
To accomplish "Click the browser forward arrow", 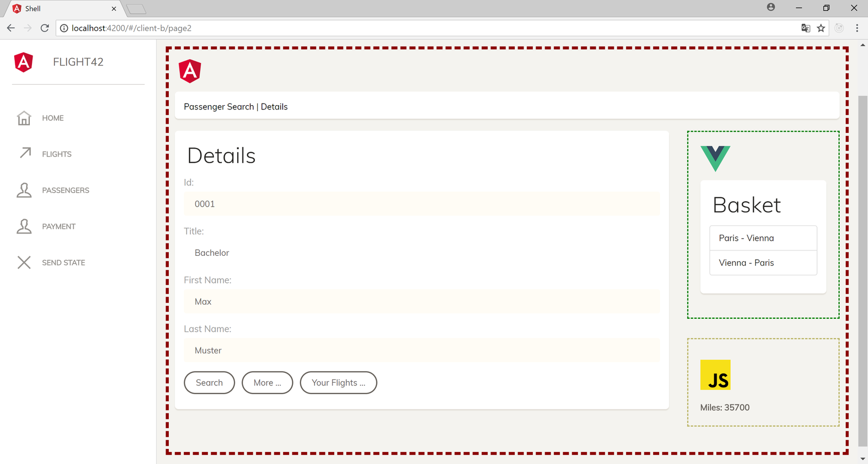I will coord(28,28).
